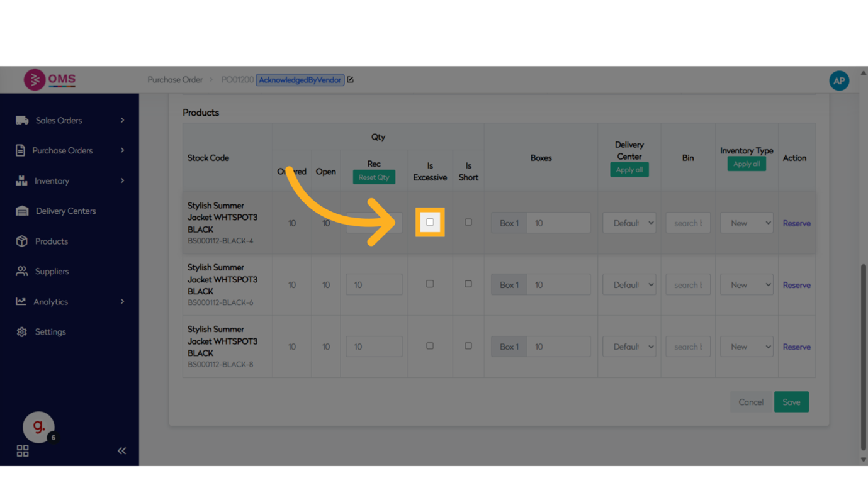Check Is Short for BLACK-6 row
Image resolution: width=868 pixels, height=488 pixels.
tap(468, 284)
